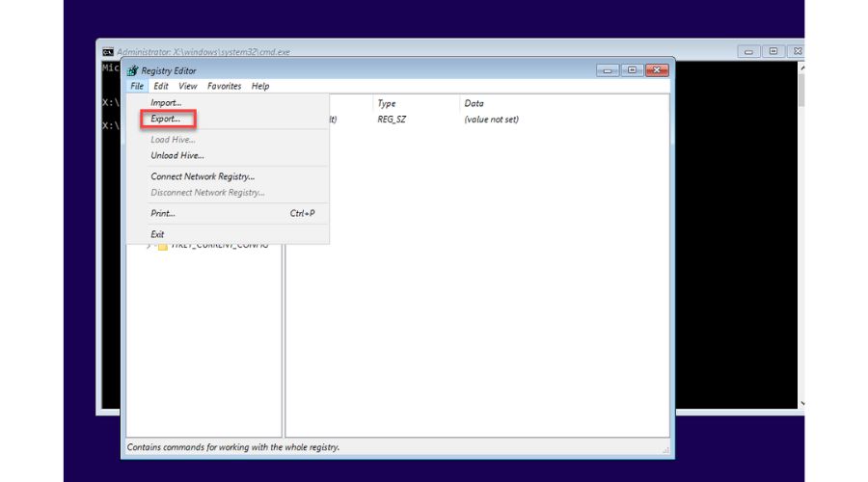Choose Exit from the File menu

(x=228, y=234)
